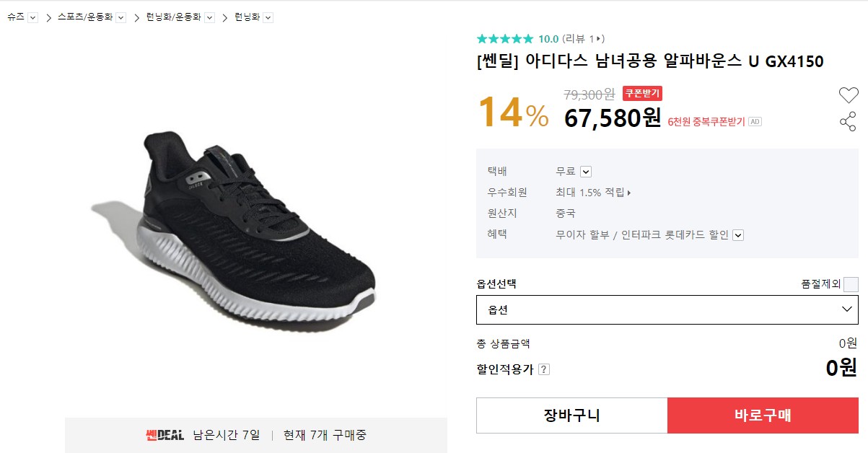Click the share icon
Viewport: 868px width, 453px height.
849,121
